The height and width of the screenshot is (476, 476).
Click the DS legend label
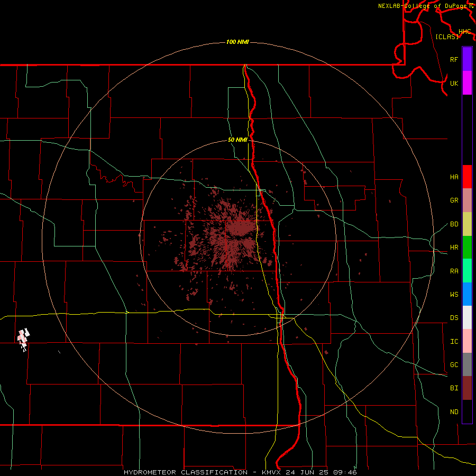[454, 317]
